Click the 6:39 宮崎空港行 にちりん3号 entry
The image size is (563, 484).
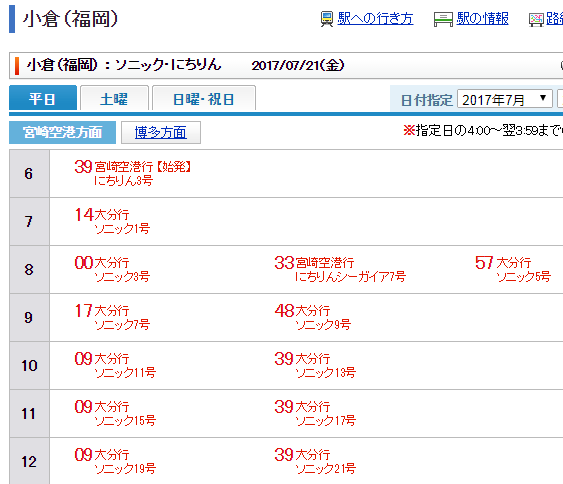pyautogui.click(x=132, y=173)
